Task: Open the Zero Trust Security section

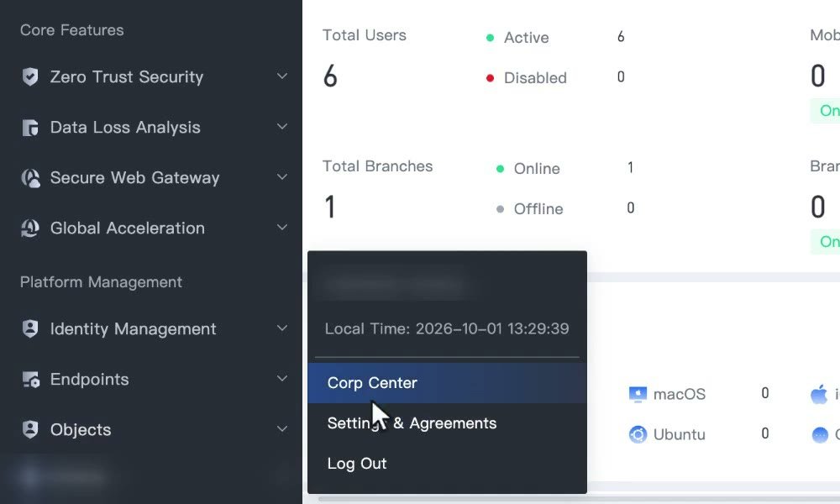Action: tap(153, 76)
